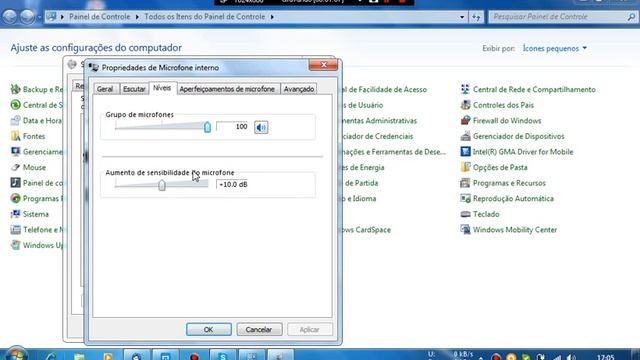The width and height of the screenshot is (640, 360).
Task: Refresh the Control Panel address bar
Action: point(476,17)
